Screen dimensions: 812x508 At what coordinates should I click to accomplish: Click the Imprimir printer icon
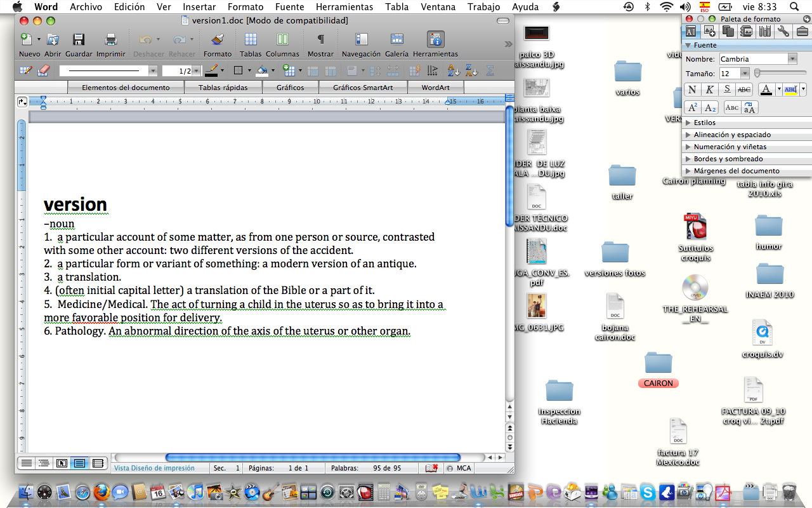(110, 40)
